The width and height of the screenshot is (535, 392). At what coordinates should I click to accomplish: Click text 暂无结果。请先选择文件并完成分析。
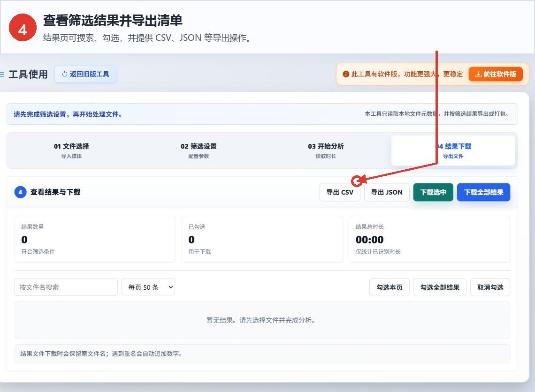pyautogui.click(x=262, y=320)
